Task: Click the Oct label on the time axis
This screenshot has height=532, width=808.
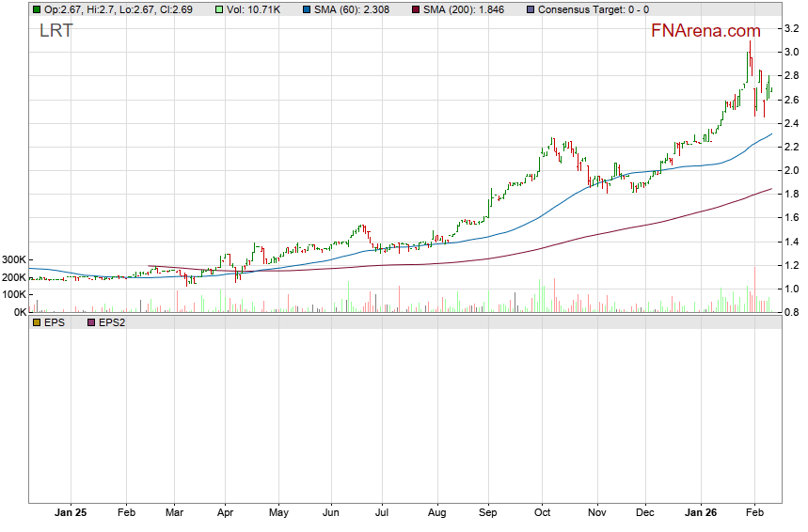Action: tap(541, 513)
